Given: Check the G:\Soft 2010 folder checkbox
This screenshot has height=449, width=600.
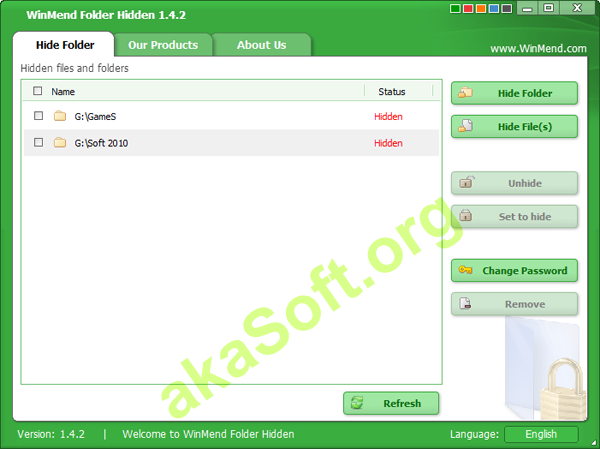Looking at the screenshot, I should tap(38, 142).
